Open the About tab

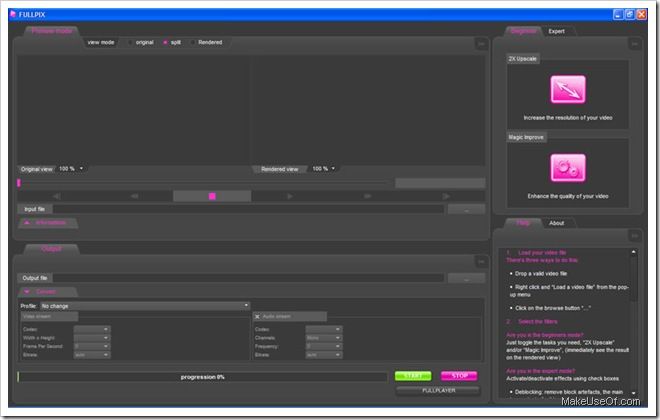[x=557, y=223]
